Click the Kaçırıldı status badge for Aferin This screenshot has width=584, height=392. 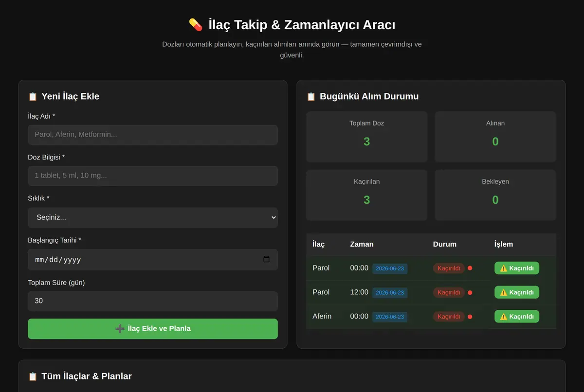click(449, 317)
